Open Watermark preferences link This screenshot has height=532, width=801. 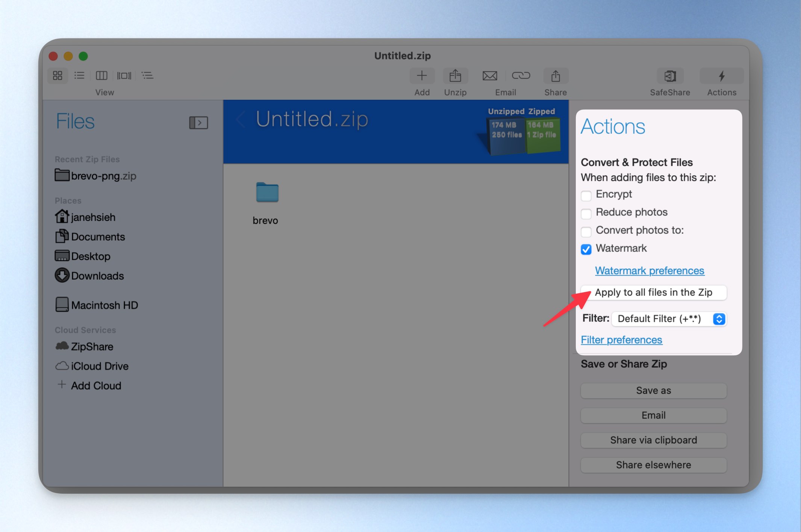650,270
